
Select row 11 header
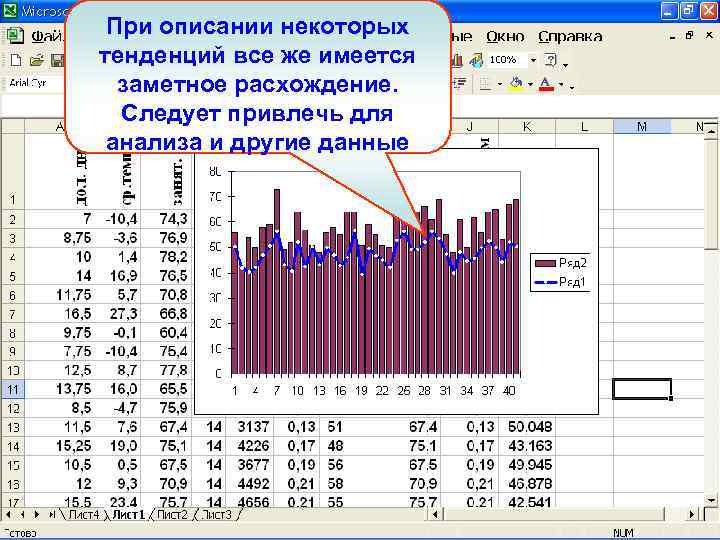point(12,389)
